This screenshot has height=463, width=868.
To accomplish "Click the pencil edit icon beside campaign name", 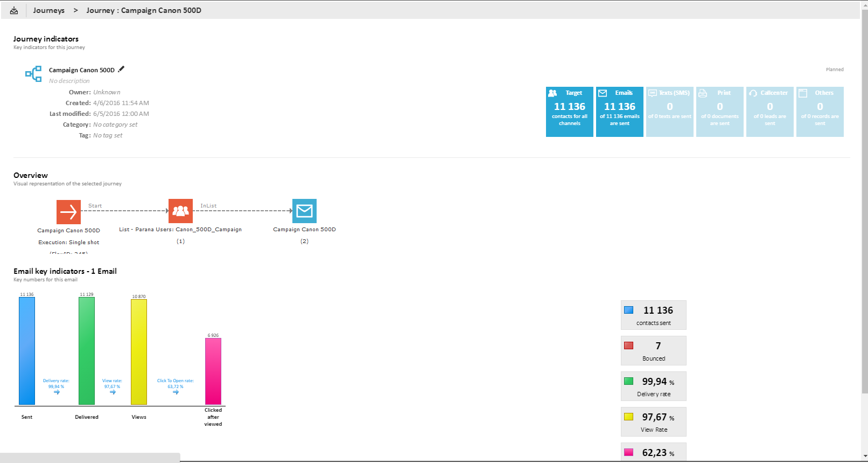I will 121,69.
